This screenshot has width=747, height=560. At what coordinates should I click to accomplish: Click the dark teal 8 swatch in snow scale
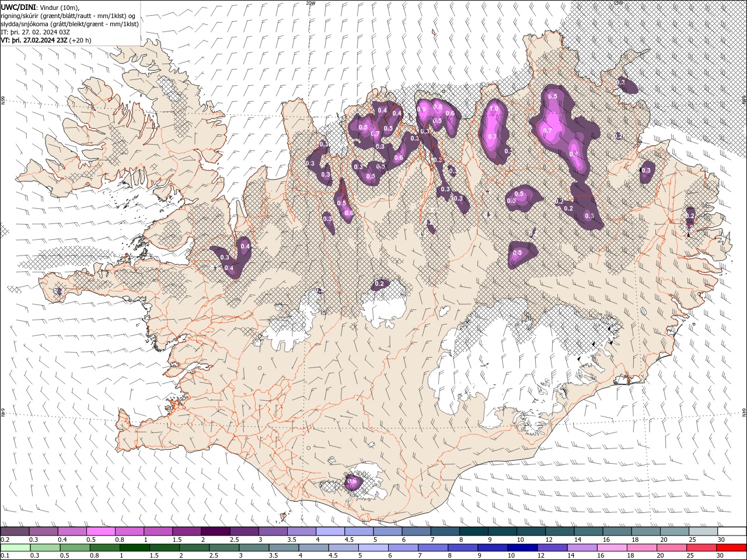point(474,531)
